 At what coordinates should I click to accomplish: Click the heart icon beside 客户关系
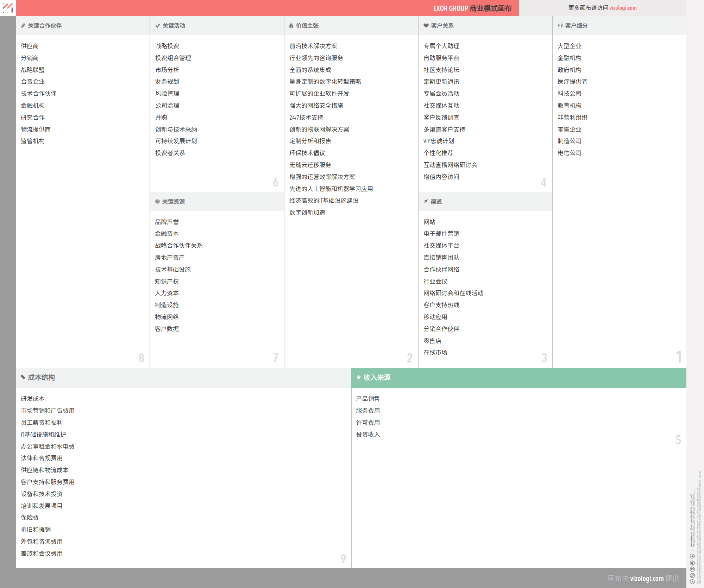coord(426,26)
